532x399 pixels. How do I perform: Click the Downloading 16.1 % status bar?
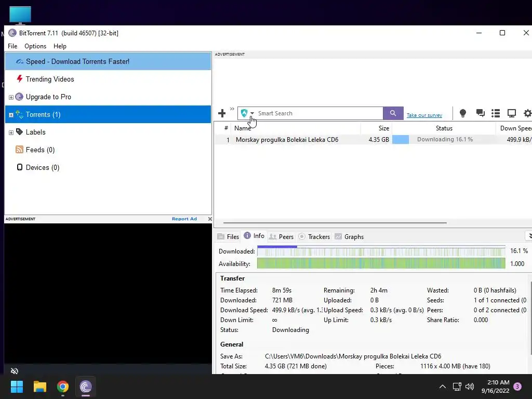pos(444,139)
